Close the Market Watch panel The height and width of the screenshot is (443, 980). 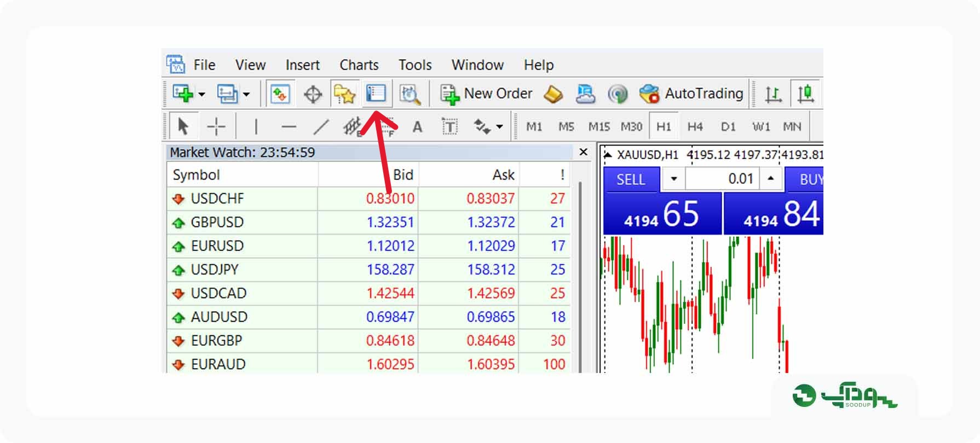(x=584, y=152)
